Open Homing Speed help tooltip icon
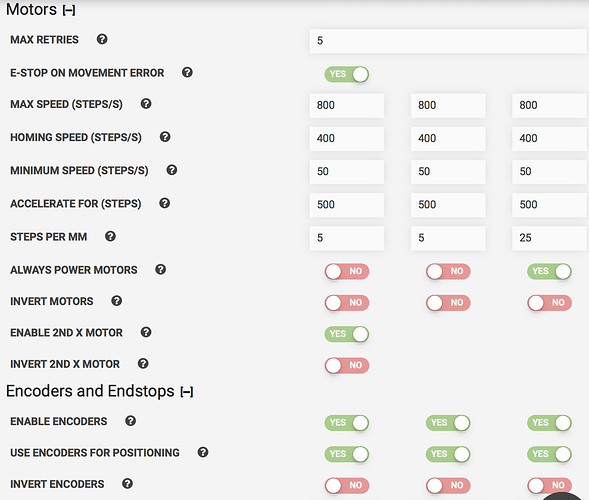Image resolution: width=589 pixels, height=500 pixels. tap(165, 137)
